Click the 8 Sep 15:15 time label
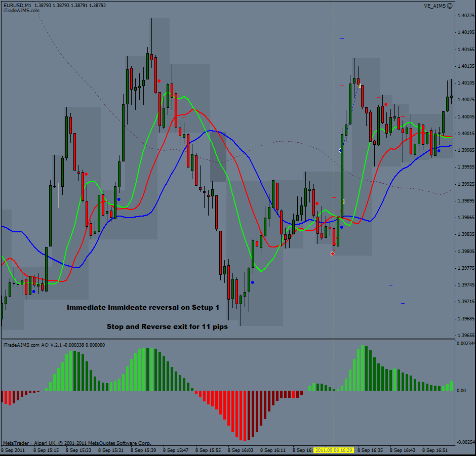The image size is (476, 456). (46, 450)
